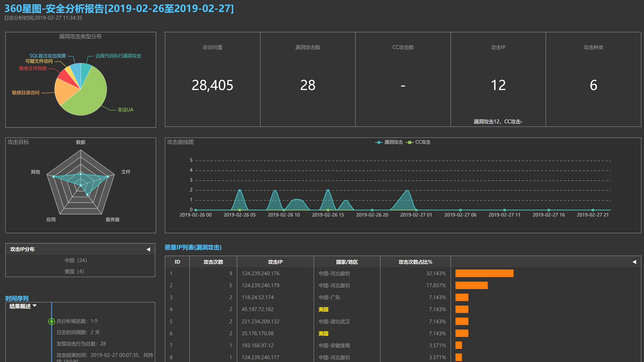Screen dimensions: 644x362
Task: Click the 2019-02-26 05 chart peak
Action: 239,190
